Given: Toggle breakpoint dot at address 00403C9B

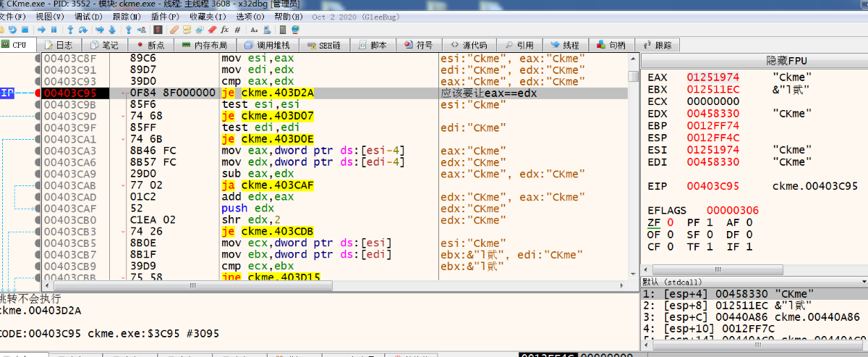Looking at the screenshot, I should coord(38,105).
